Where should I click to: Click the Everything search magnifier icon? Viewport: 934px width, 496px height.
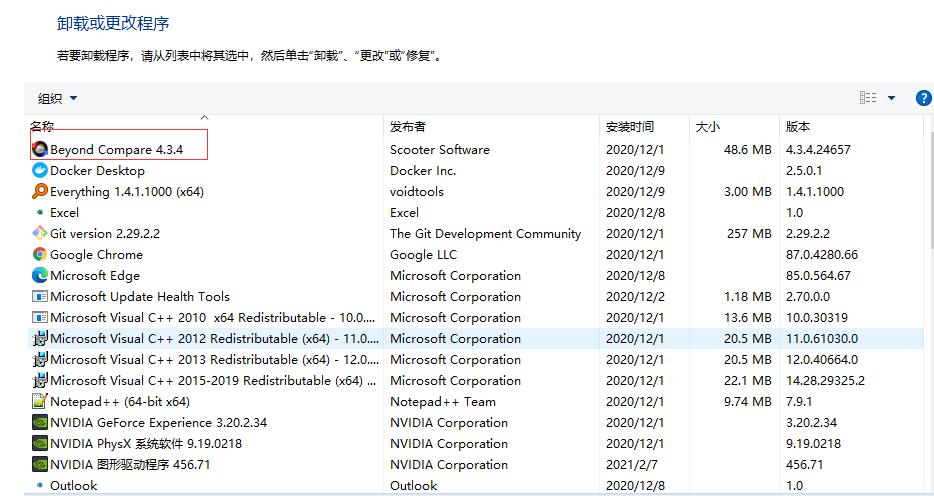(x=40, y=191)
